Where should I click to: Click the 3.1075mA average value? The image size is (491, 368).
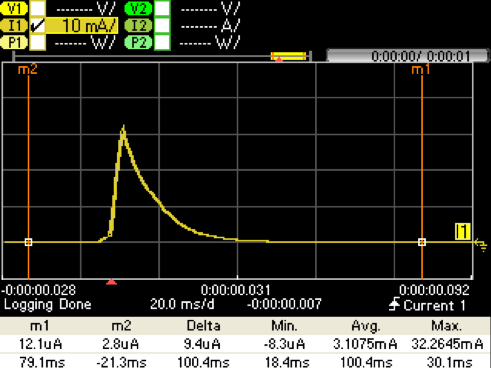pyautogui.click(x=365, y=344)
